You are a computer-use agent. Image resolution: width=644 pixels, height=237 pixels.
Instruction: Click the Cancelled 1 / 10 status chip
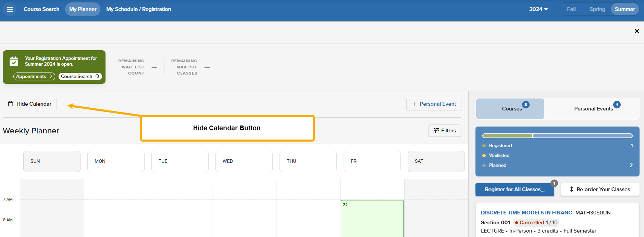[x=536, y=223]
